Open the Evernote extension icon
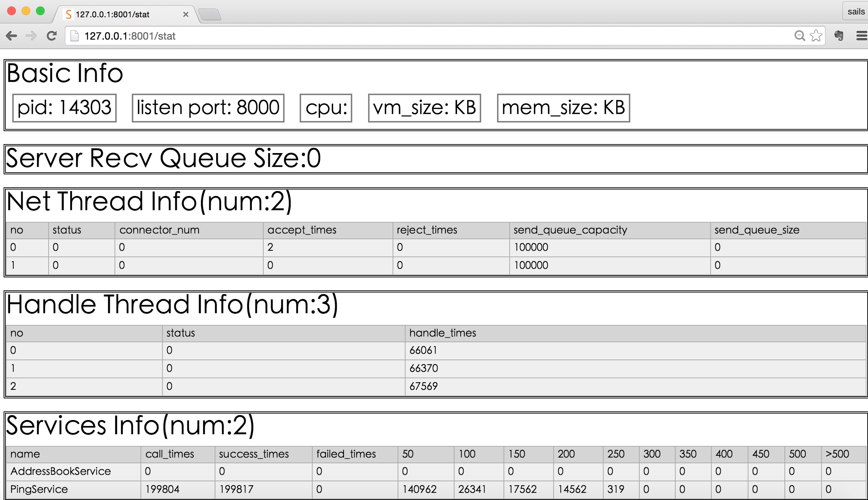The image size is (868, 500). point(839,36)
